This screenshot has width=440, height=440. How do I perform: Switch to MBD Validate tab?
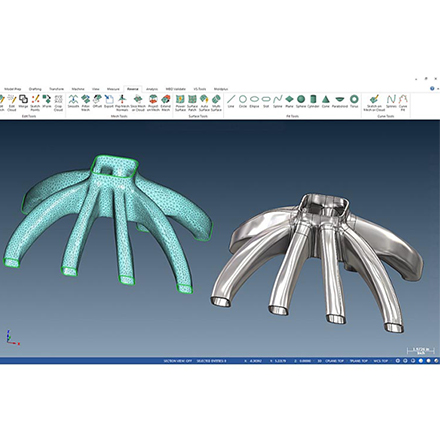point(176,89)
